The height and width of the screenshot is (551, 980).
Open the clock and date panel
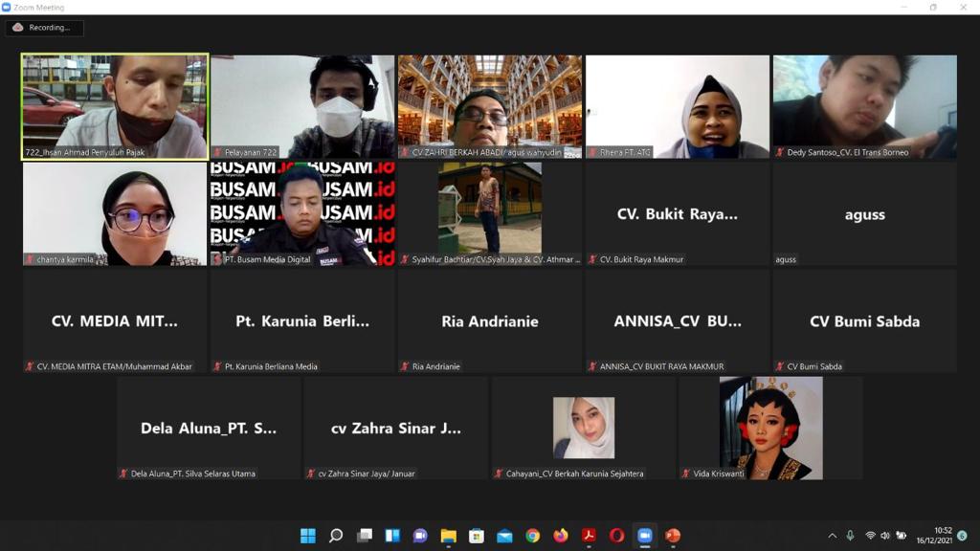point(943,536)
